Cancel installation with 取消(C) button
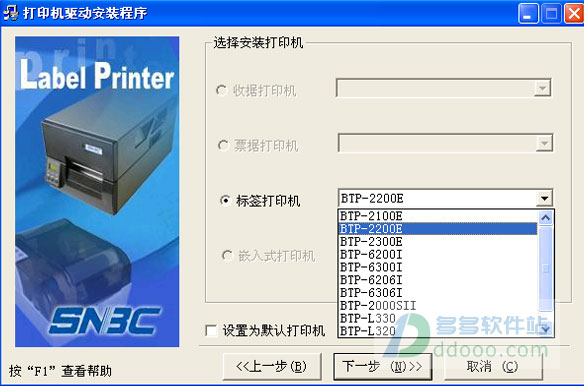Viewport: 584px width, 386px height. coord(493,367)
